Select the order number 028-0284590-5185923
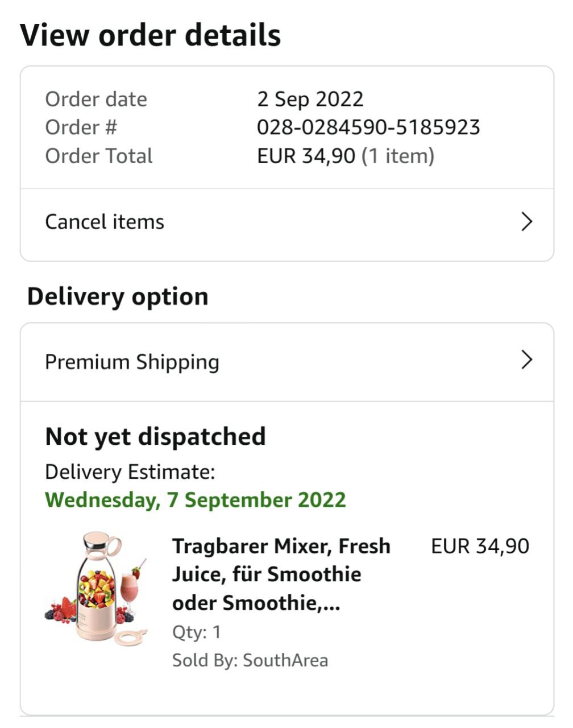573x728 pixels. (x=368, y=127)
